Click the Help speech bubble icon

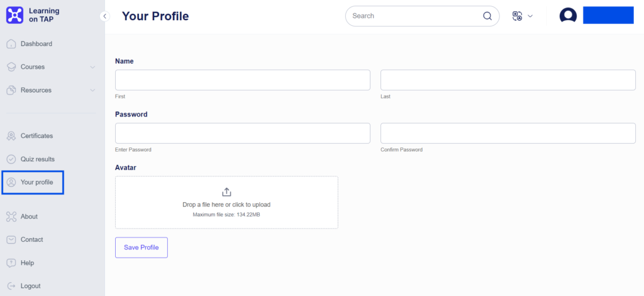[11, 263]
